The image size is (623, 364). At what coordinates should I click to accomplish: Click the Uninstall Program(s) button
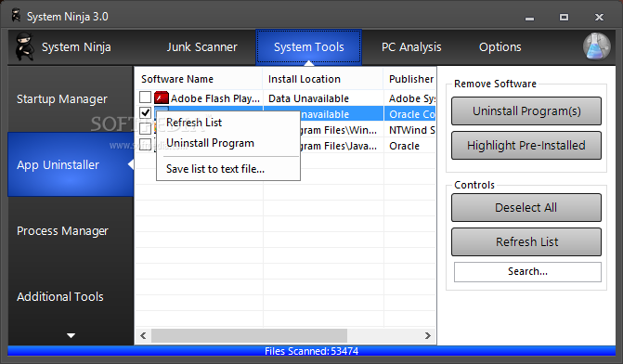point(526,110)
